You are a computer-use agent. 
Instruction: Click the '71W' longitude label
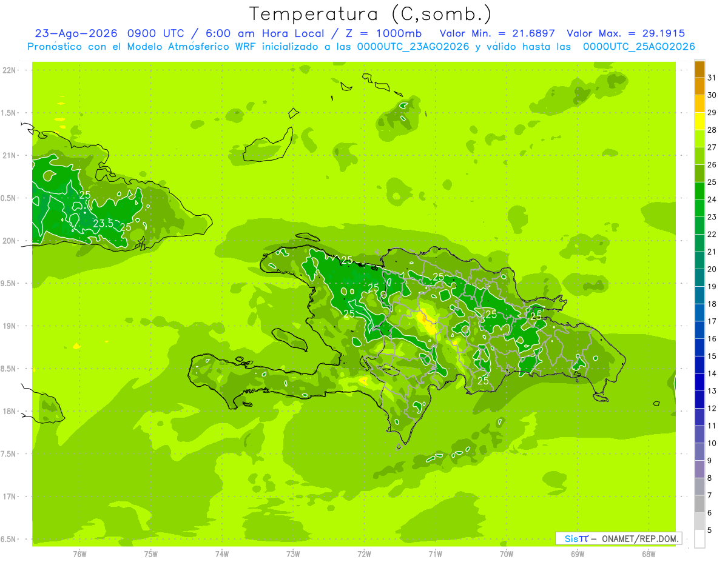pos(435,554)
